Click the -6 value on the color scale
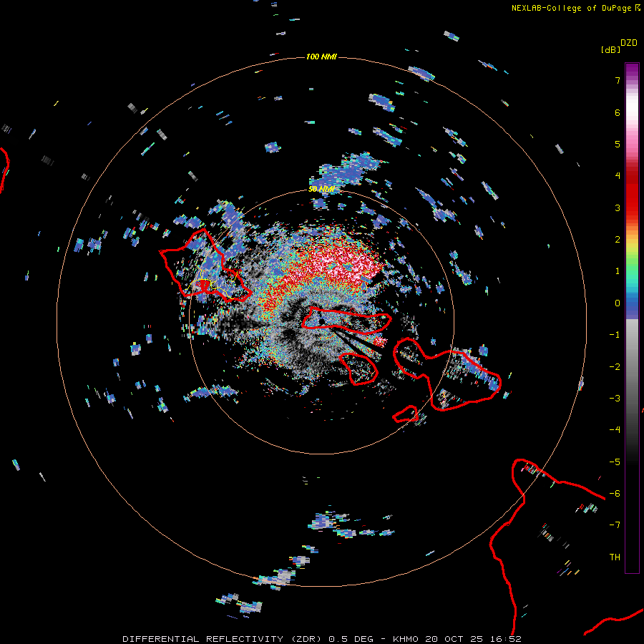The width and height of the screenshot is (644, 644). point(615,494)
